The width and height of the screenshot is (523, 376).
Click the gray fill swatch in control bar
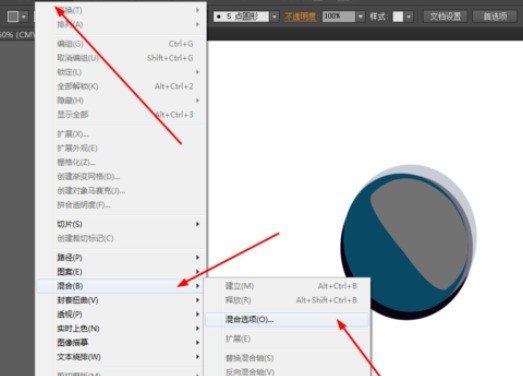(x=13, y=16)
